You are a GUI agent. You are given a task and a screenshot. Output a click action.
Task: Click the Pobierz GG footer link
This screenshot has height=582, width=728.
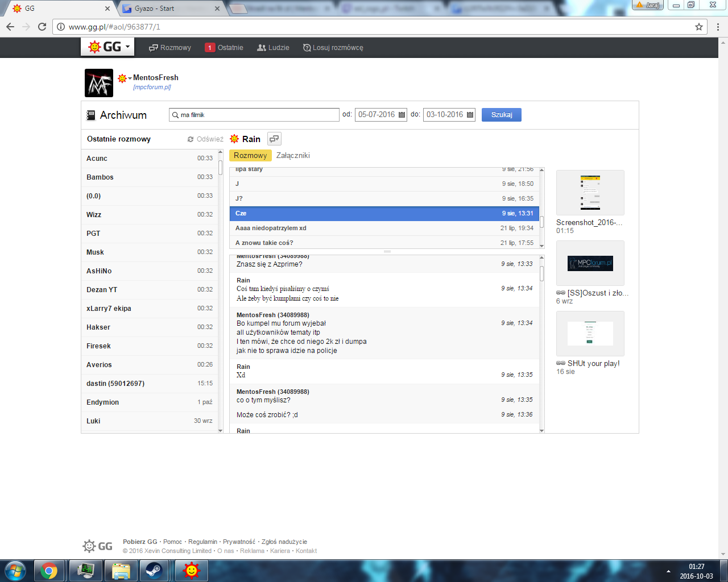(x=140, y=542)
